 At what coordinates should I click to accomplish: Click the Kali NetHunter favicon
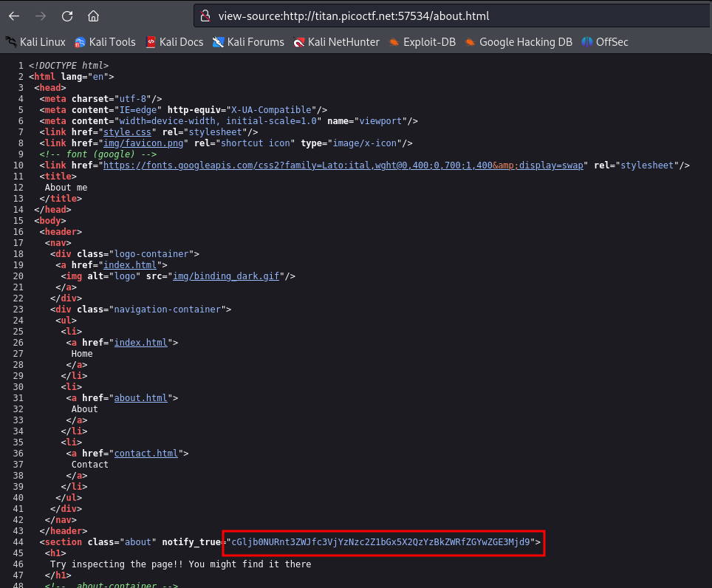pos(299,42)
